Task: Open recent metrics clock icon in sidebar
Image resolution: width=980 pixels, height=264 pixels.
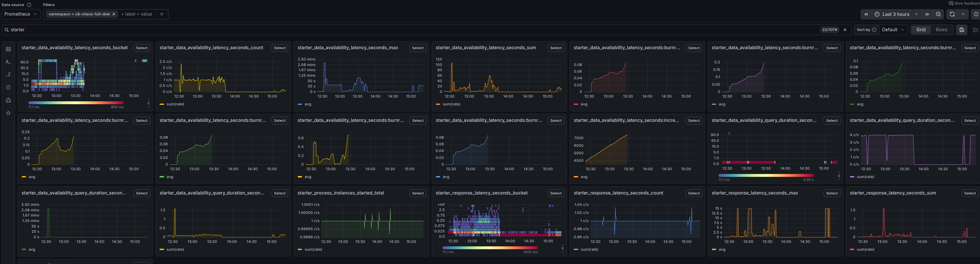Action: pos(8,87)
